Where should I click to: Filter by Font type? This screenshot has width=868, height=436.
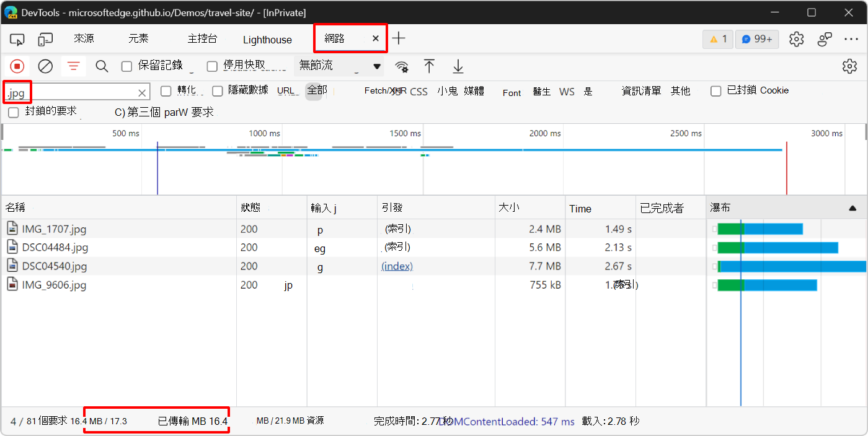point(511,92)
